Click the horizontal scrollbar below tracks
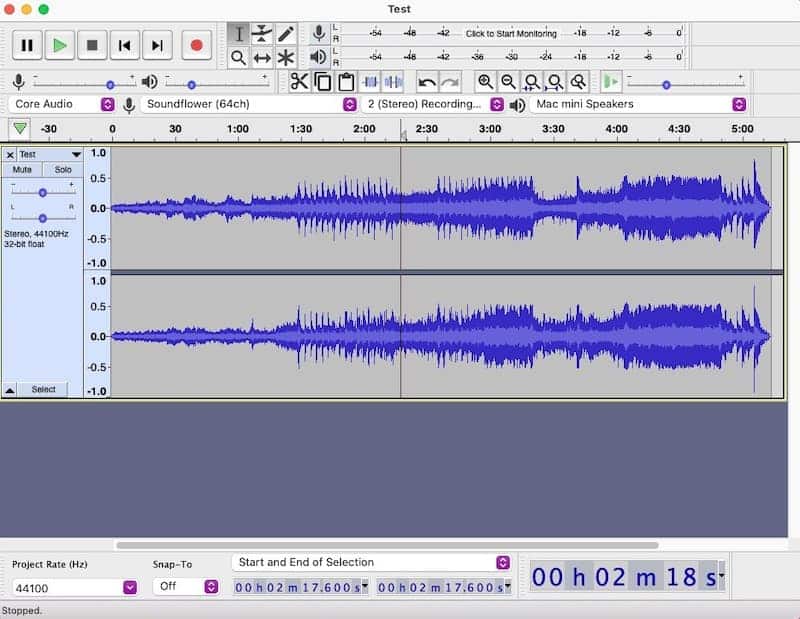This screenshot has height=619, width=800. click(x=387, y=545)
